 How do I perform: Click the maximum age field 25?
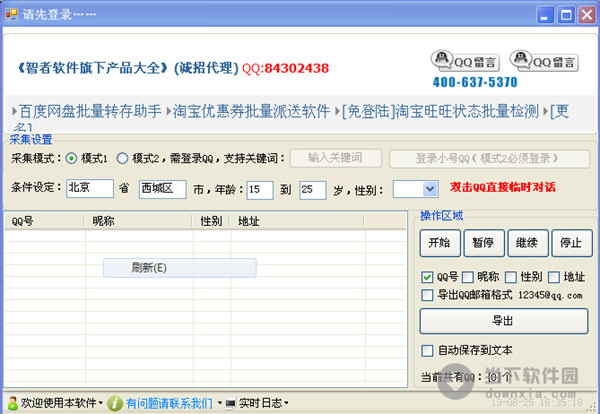pos(313,190)
